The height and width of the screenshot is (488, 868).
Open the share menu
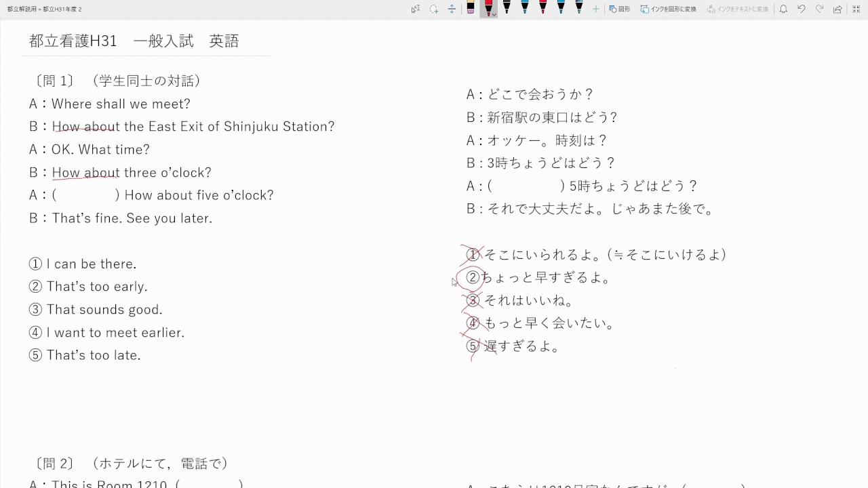click(x=837, y=9)
